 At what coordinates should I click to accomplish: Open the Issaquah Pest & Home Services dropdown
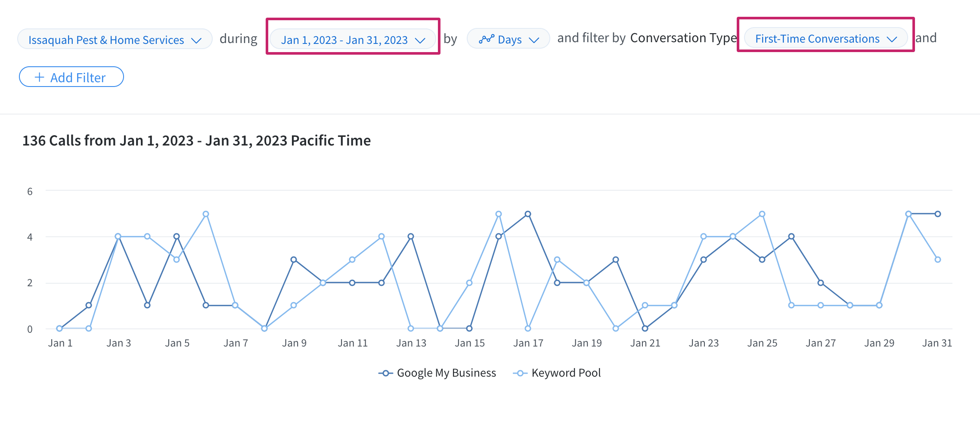115,40
